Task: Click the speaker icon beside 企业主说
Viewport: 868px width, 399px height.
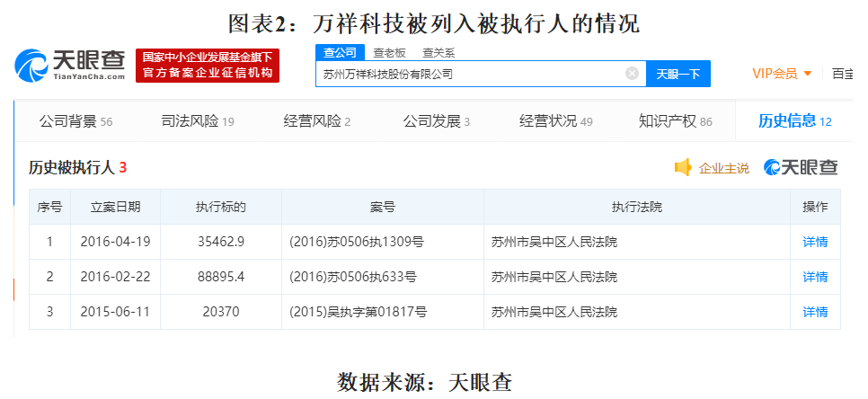Action: pyautogui.click(x=683, y=168)
